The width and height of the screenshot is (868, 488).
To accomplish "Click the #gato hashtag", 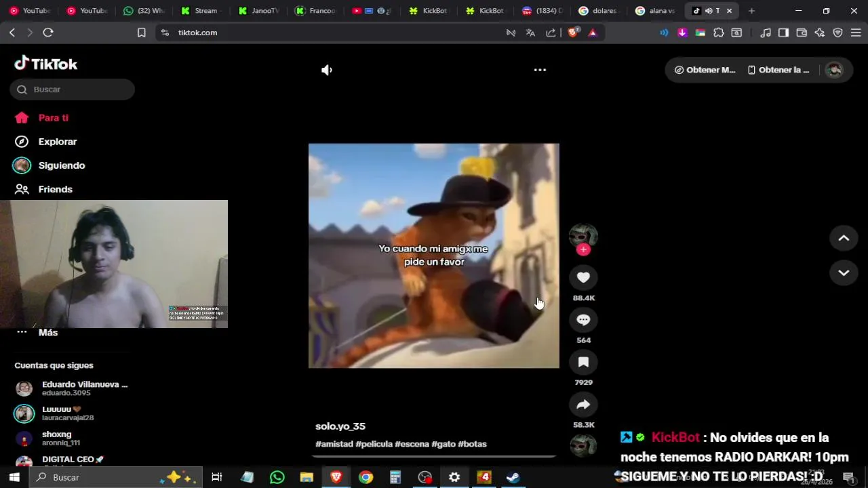I will [x=443, y=444].
